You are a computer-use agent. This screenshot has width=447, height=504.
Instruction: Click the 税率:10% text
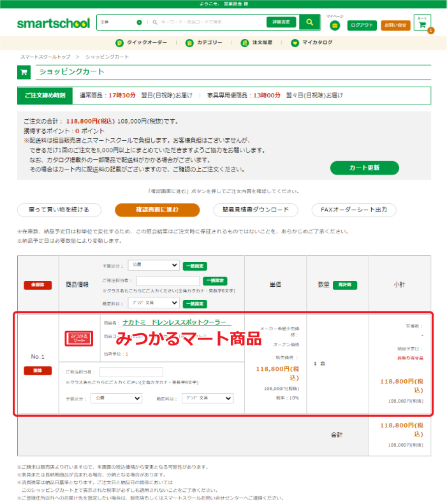[x=288, y=398]
